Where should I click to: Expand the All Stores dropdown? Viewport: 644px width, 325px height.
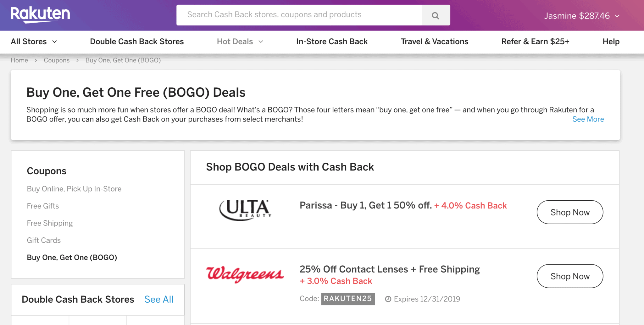click(33, 41)
